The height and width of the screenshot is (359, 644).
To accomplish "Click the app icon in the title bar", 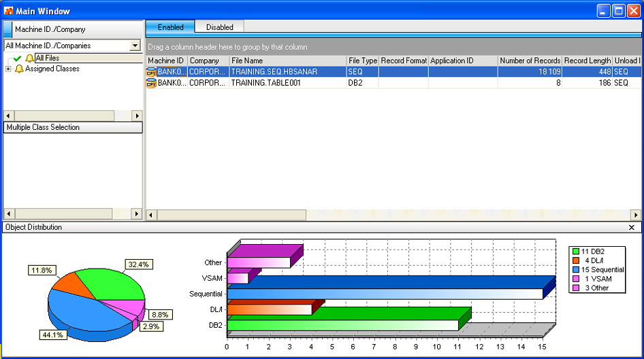I will [x=9, y=11].
